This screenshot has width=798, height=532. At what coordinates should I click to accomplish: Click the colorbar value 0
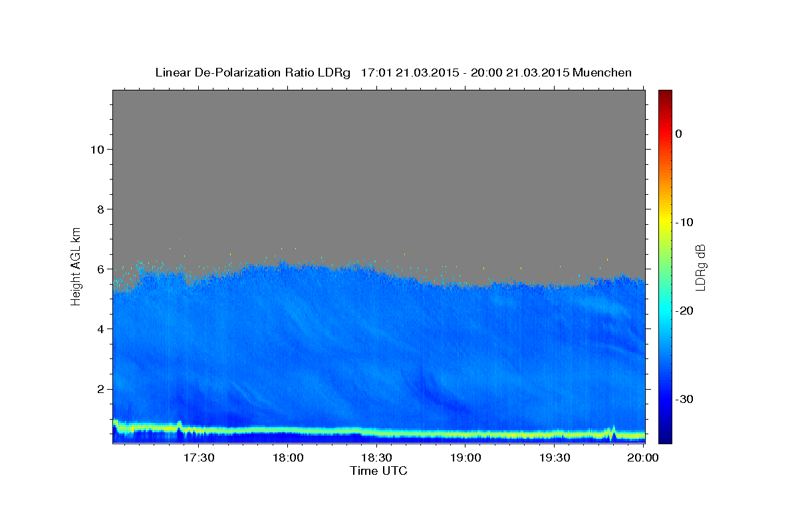tap(679, 134)
